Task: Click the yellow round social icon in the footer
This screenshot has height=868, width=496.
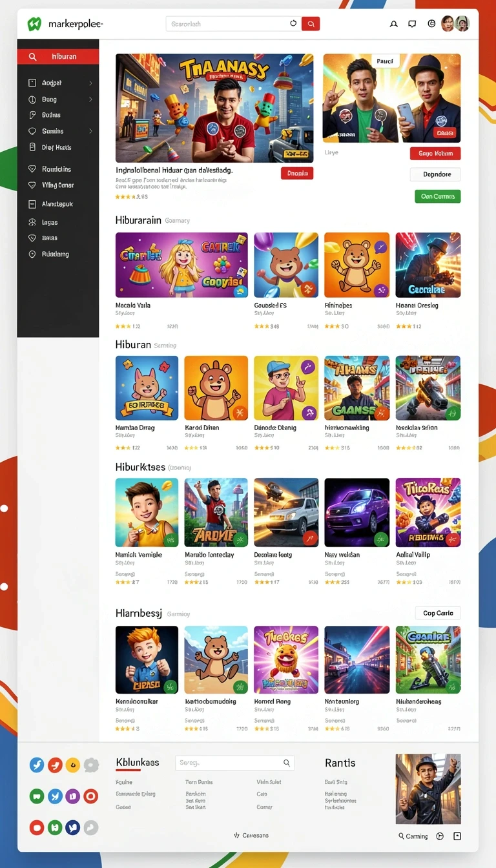Action: (73, 765)
